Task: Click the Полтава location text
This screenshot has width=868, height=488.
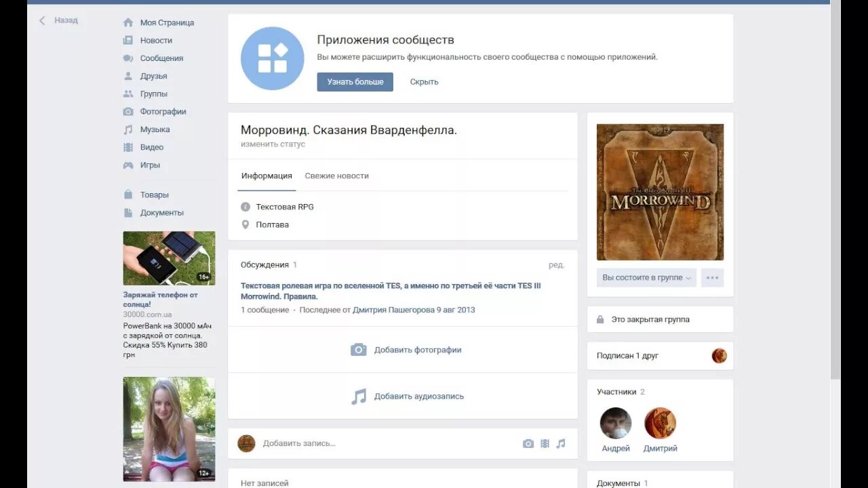Action: tap(273, 224)
